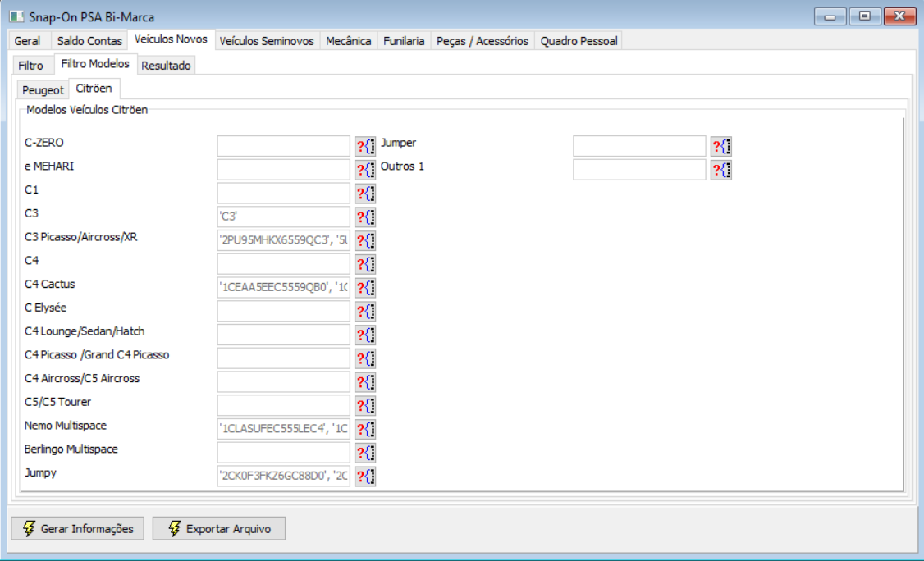This screenshot has height=561, width=924.
Task: Select the Filtro Modelos sub-tab
Action: [95, 64]
